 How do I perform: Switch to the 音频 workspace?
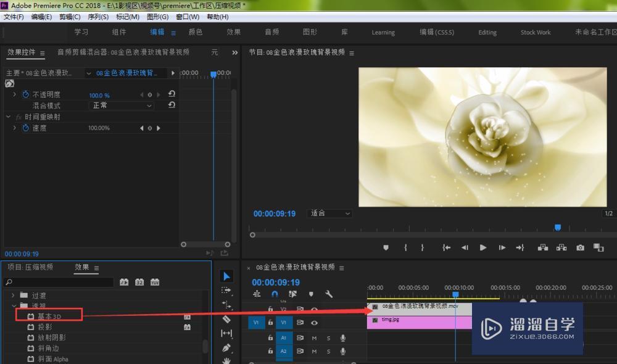point(272,32)
